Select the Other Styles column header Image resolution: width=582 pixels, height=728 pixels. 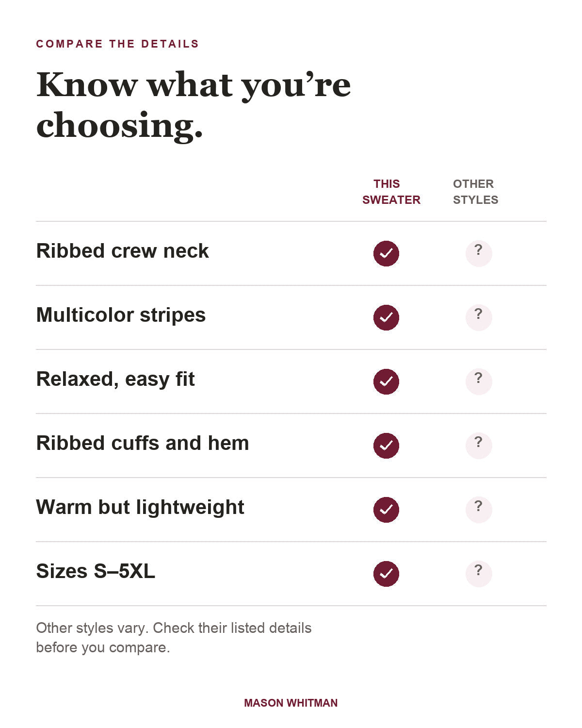[x=475, y=192]
